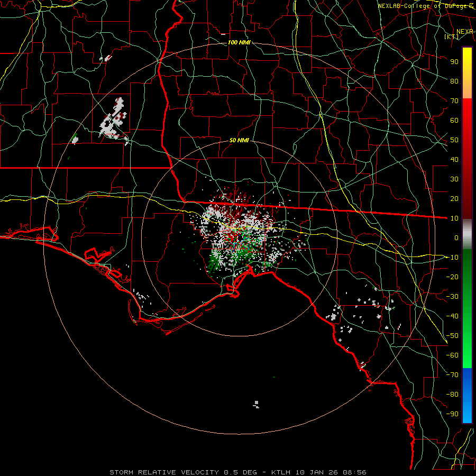
Task: Click the "KTLH" radar site identifier
Action: click(x=281, y=472)
